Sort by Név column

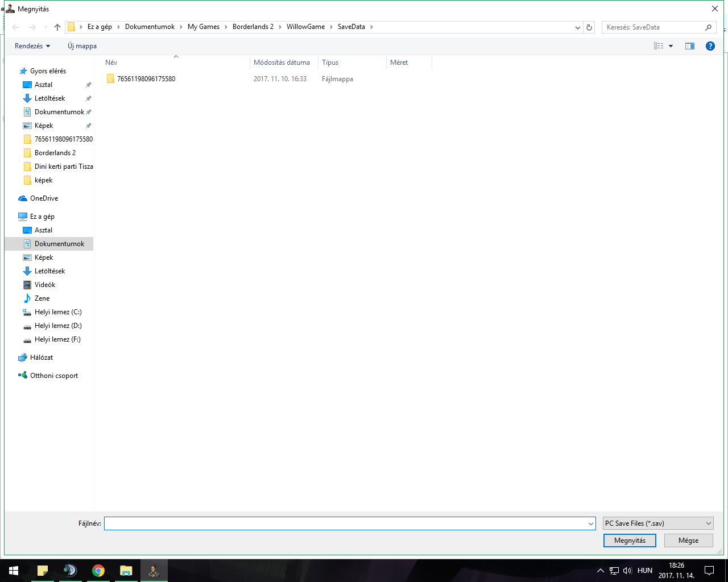(176, 63)
